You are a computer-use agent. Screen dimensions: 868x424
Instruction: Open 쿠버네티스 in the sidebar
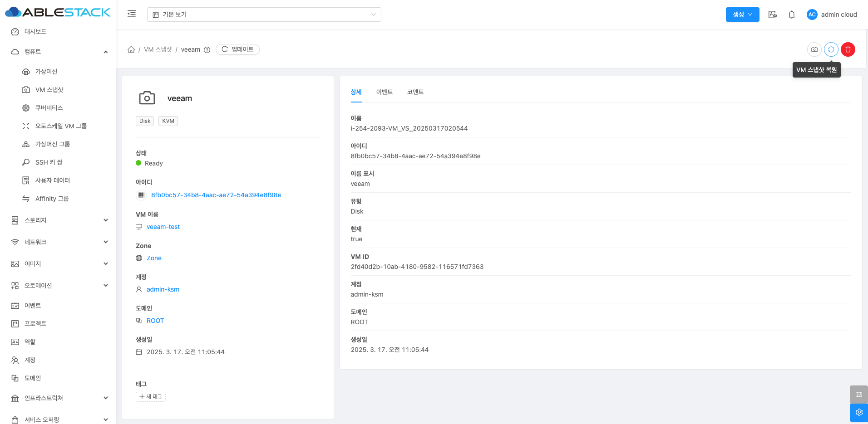point(49,108)
